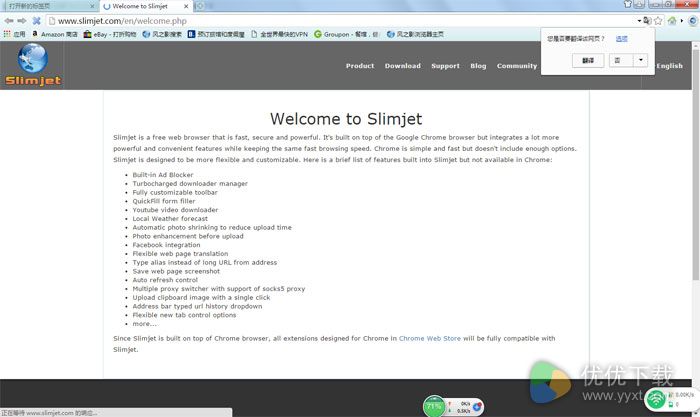
Task: Open the English language selector
Action: [669, 66]
